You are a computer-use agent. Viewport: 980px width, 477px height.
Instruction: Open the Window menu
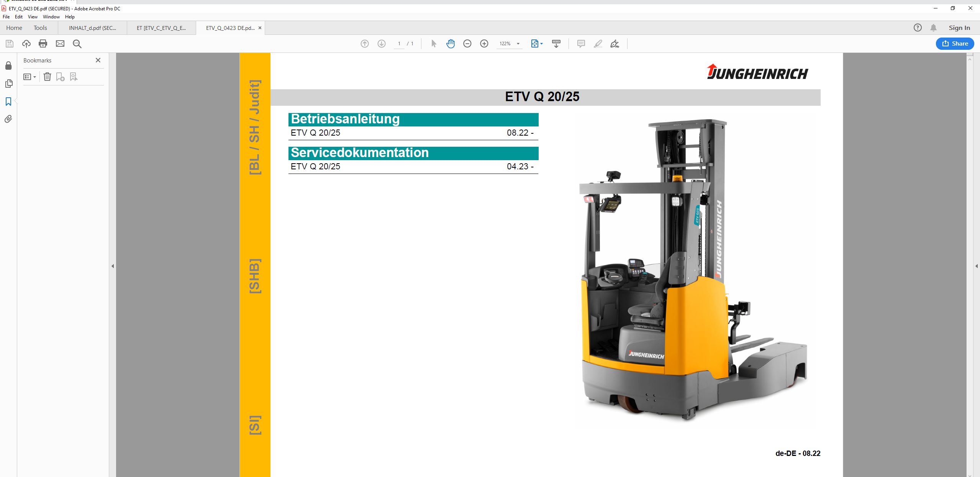(x=51, y=17)
